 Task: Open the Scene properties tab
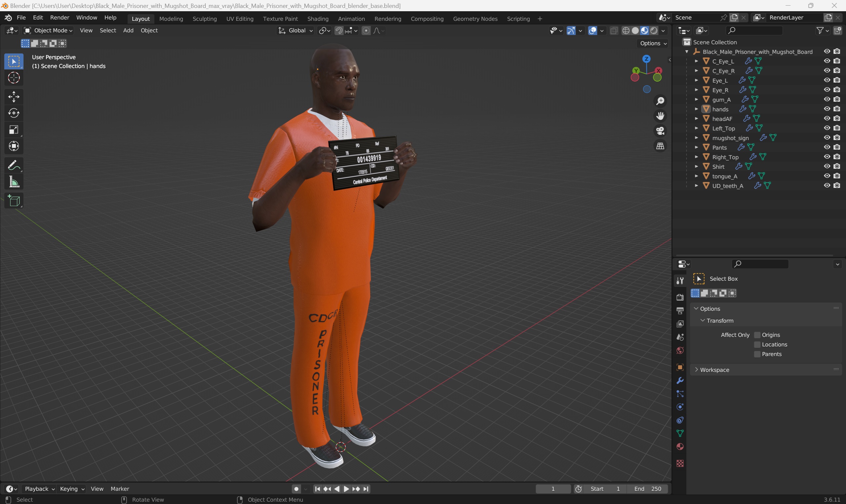[x=680, y=337]
